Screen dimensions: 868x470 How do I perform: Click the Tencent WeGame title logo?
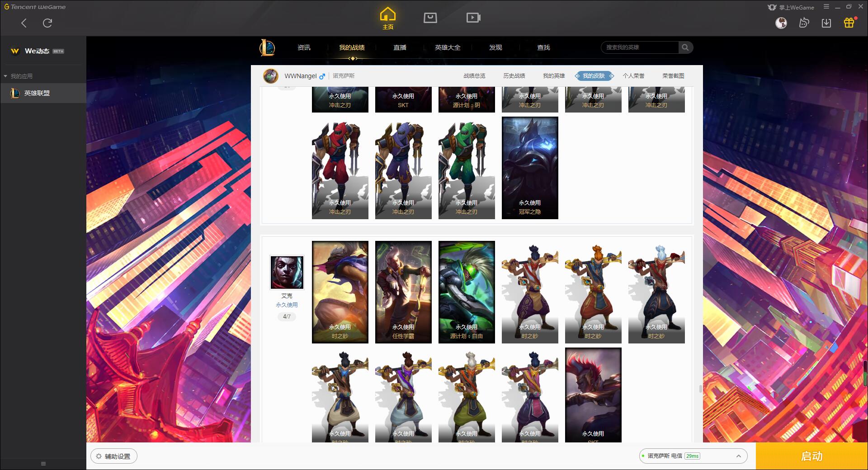point(35,7)
